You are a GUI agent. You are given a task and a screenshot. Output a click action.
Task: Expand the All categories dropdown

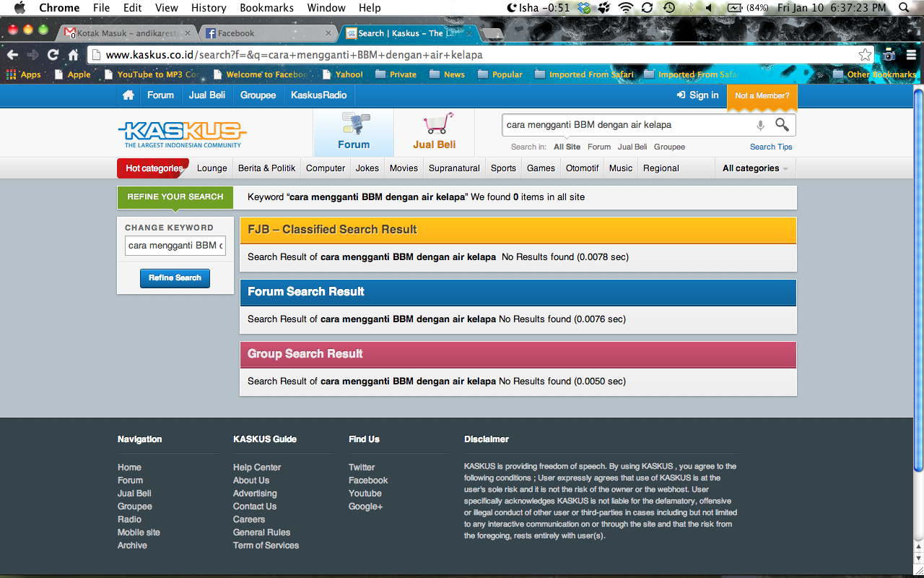755,168
